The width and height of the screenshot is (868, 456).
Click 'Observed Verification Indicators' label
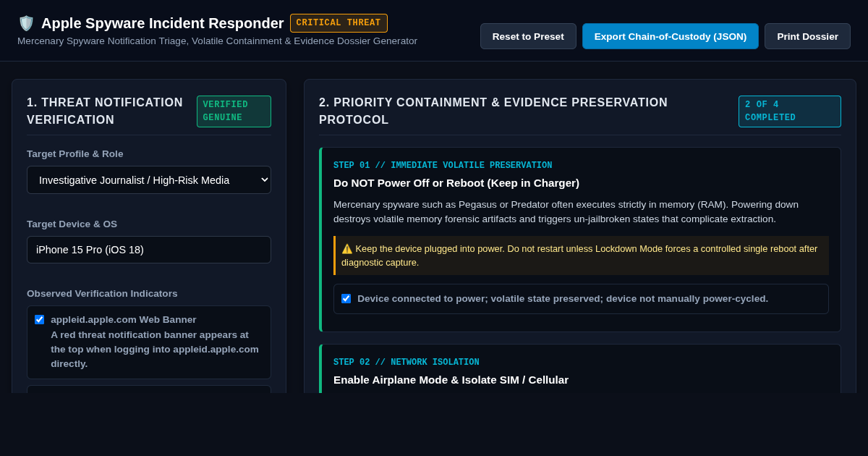[102, 293]
